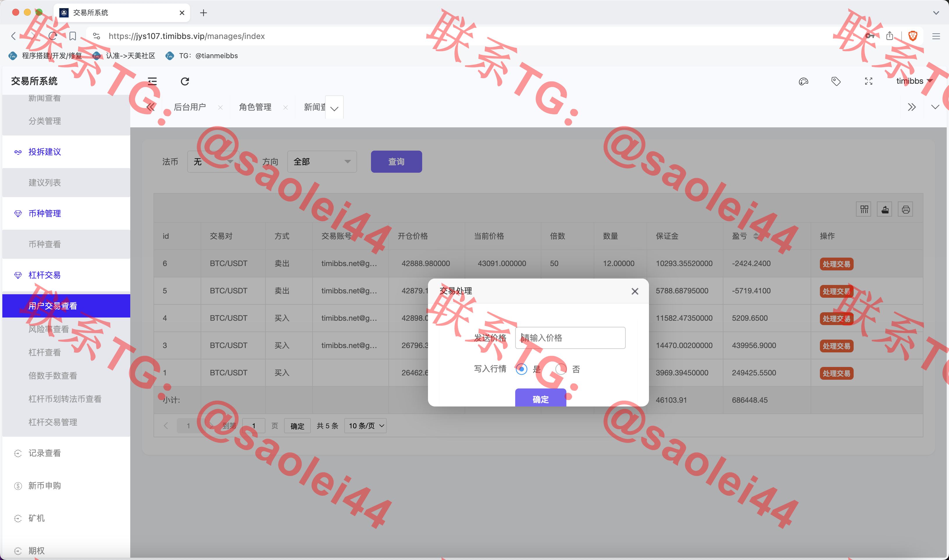The image size is (949, 560).
Task: Open 倍数手数查看 in sidebar
Action: [x=66, y=375]
